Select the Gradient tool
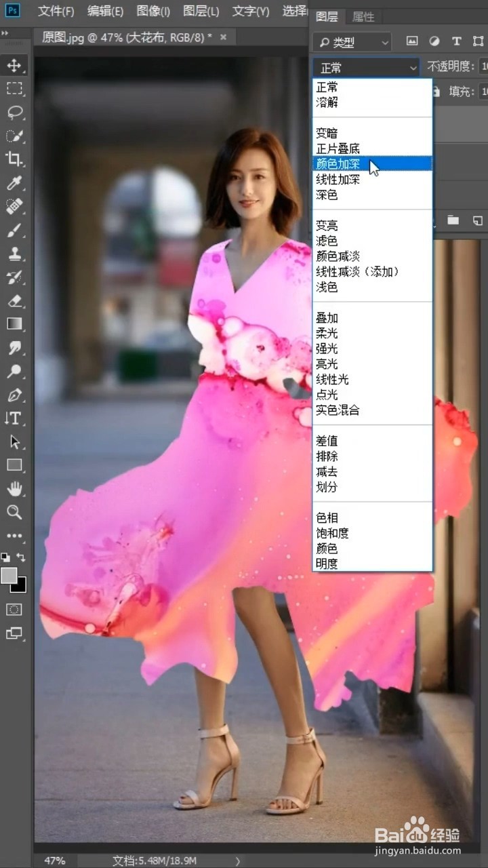The height and width of the screenshot is (868, 488). [x=14, y=324]
